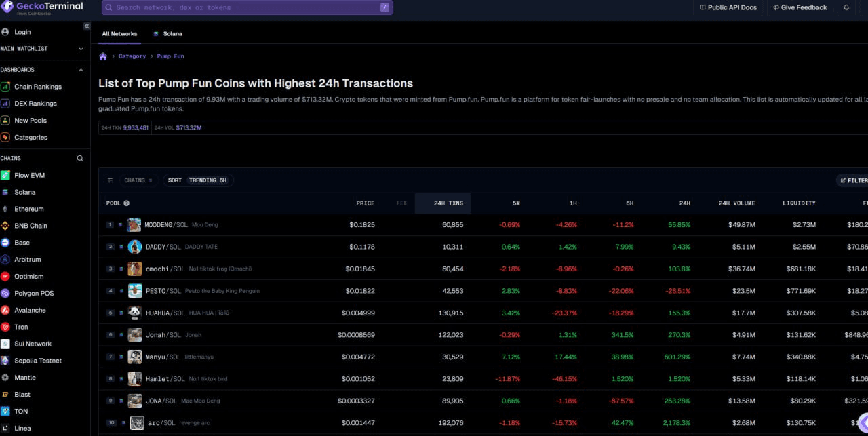868x436 pixels.
Task: Click the Flow EVM chain icon
Action: point(5,175)
